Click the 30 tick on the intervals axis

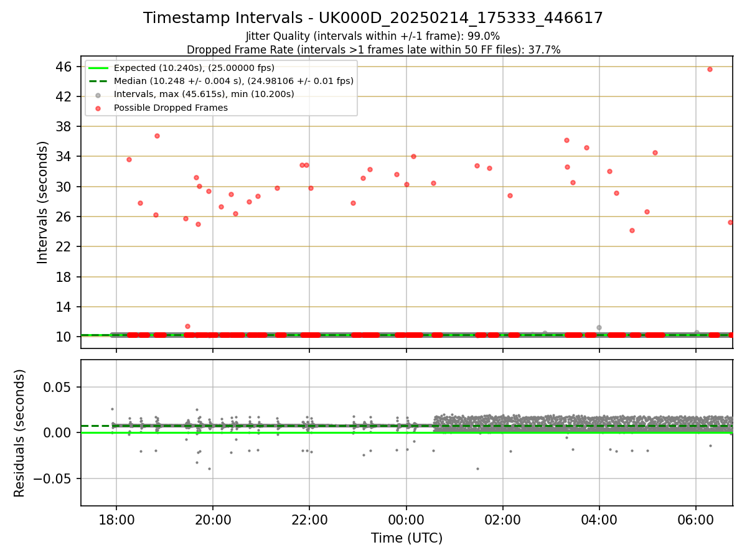point(65,187)
